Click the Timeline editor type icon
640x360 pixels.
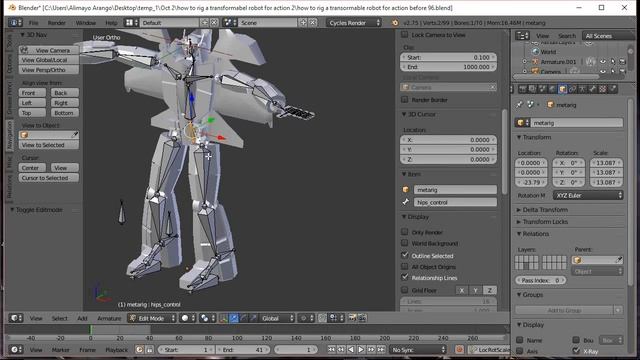tap(15, 350)
